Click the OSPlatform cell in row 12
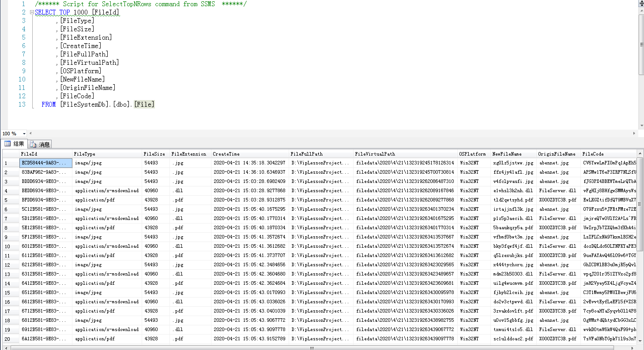The height and width of the screenshot is (350, 644). (474, 264)
